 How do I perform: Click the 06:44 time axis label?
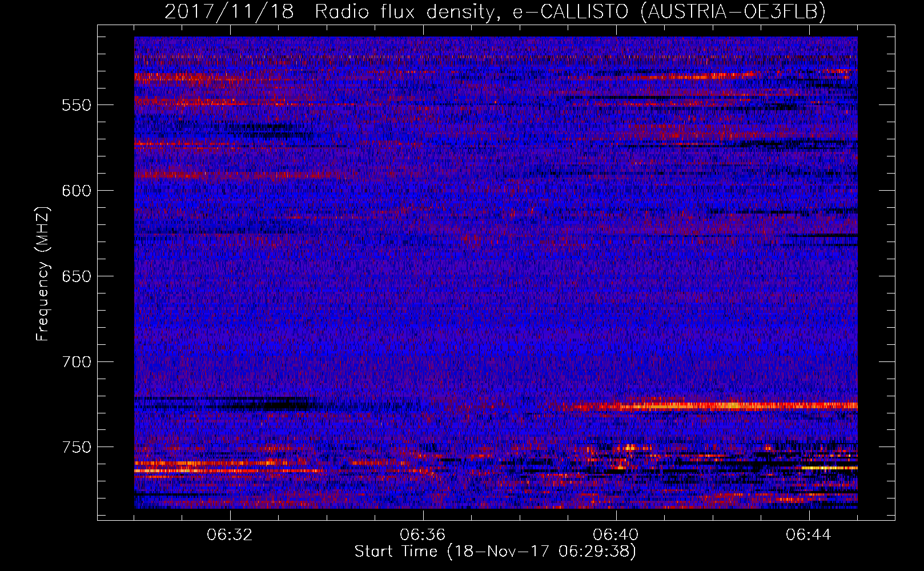pos(809,535)
